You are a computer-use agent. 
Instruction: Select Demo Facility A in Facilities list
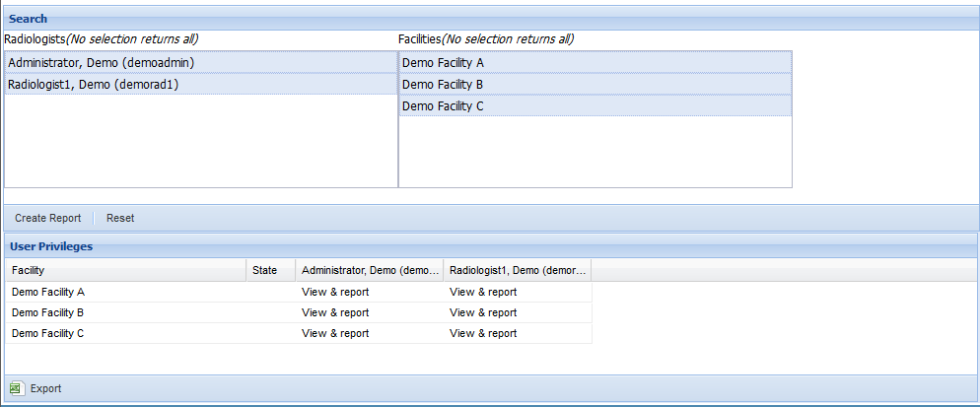coord(595,62)
